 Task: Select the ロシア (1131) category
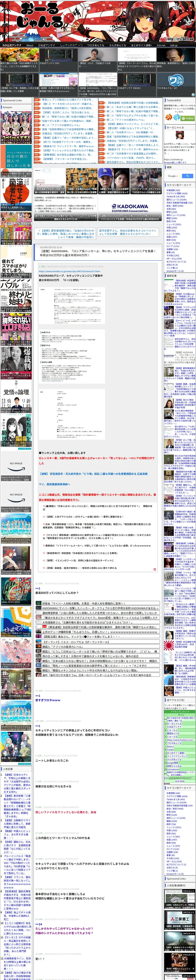click(173, 246)
